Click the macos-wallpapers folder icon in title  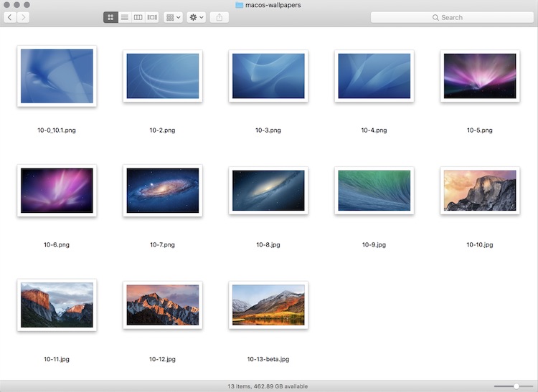(239, 5)
